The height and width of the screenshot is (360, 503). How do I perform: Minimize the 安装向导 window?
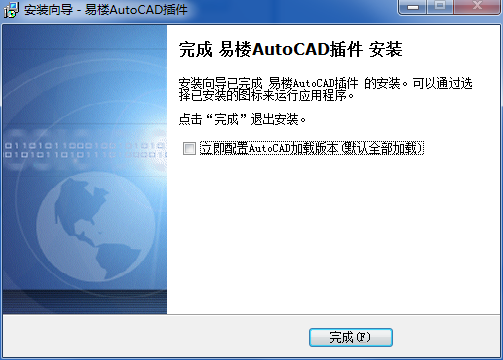pyautogui.click(x=413, y=7)
